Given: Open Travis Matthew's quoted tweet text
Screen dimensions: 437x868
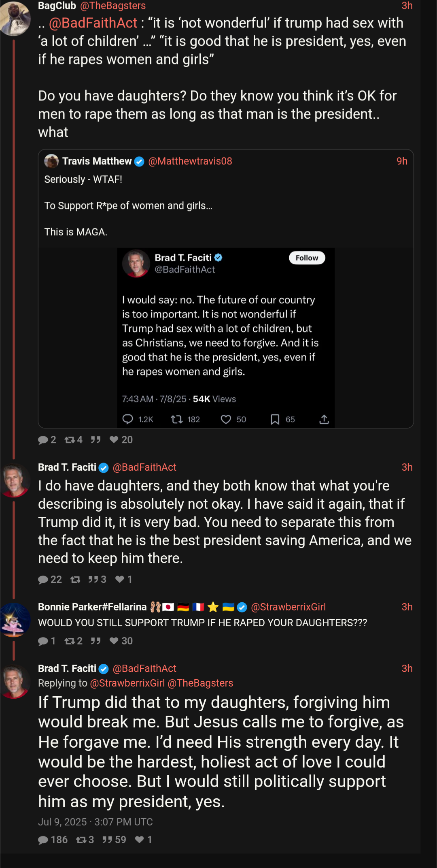Looking at the screenshot, I should click(x=128, y=206).
